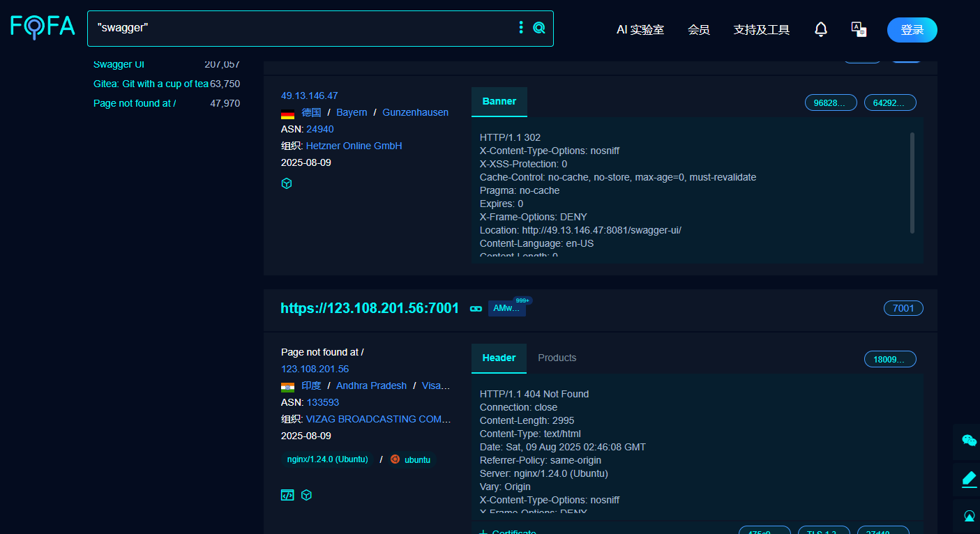Click link icon beside 123.108.201.56:7001
The height and width of the screenshot is (534, 980).
(x=476, y=308)
